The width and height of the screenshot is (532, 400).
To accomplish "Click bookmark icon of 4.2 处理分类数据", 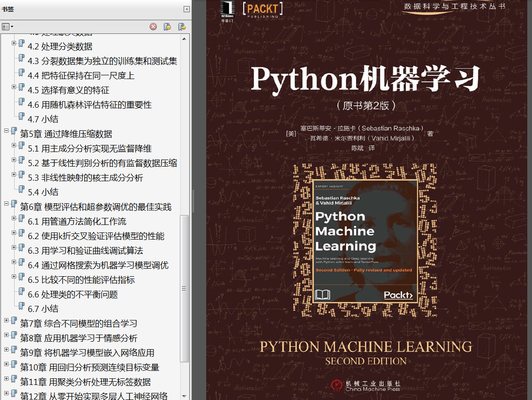I will 21,43.
